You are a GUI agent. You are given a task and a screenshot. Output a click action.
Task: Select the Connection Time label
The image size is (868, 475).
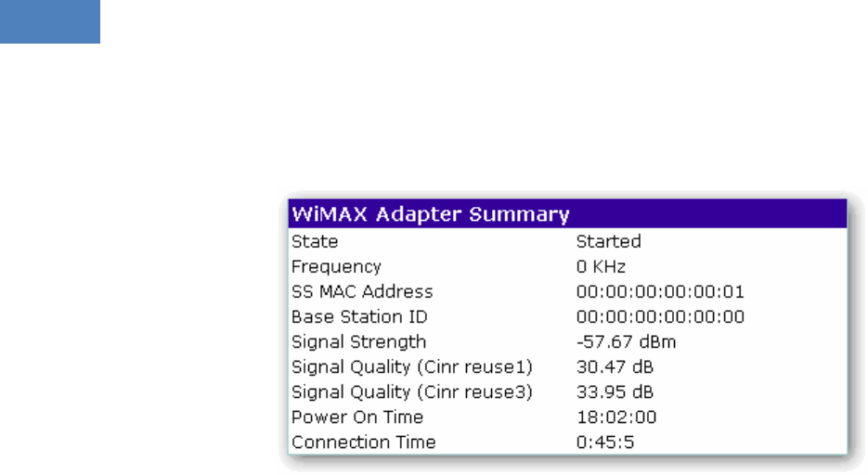point(364,443)
